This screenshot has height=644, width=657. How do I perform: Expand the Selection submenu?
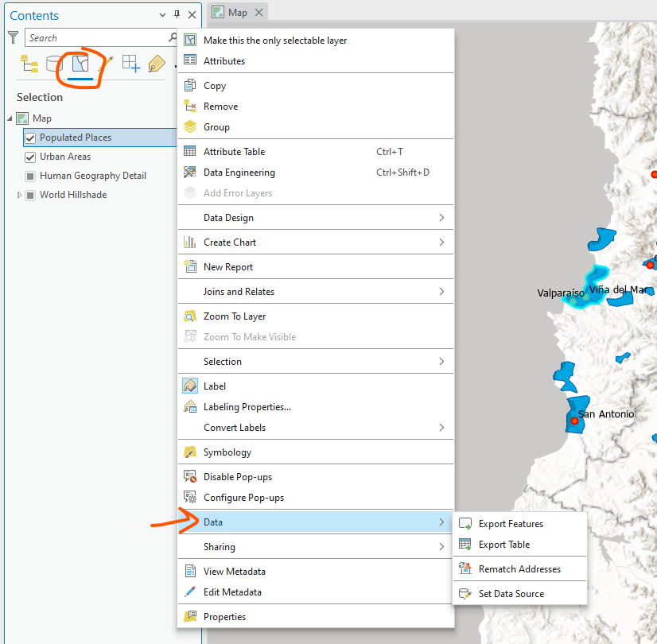click(x=316, y=362)
